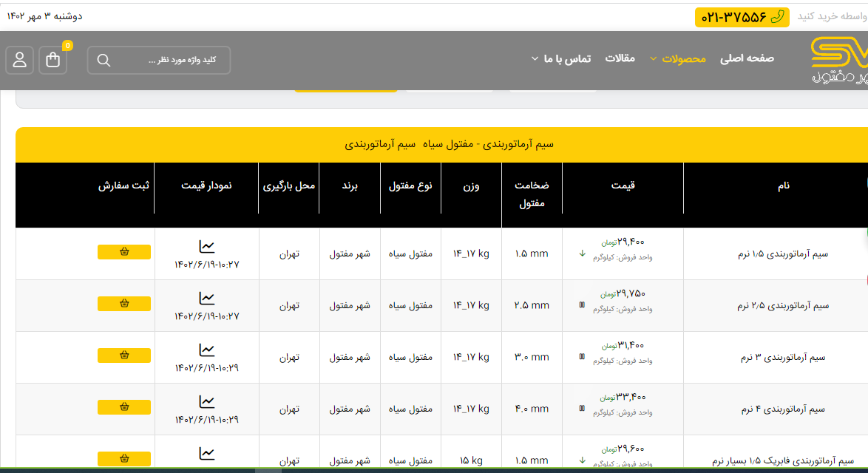Add سیم آرماتوربندی ۱/۵ نرم to order basket
The width and height of the screenshot is (868, 473).
pos(124,252)
